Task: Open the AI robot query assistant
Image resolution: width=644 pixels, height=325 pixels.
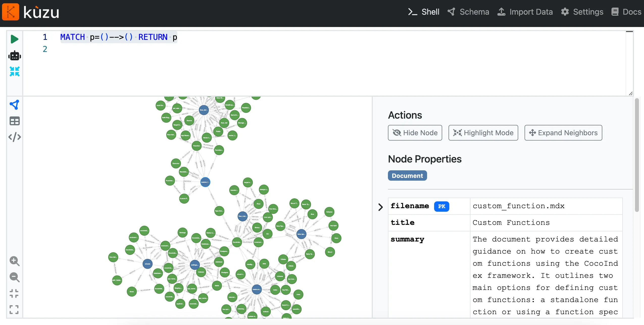Action: tap(14, 56)
